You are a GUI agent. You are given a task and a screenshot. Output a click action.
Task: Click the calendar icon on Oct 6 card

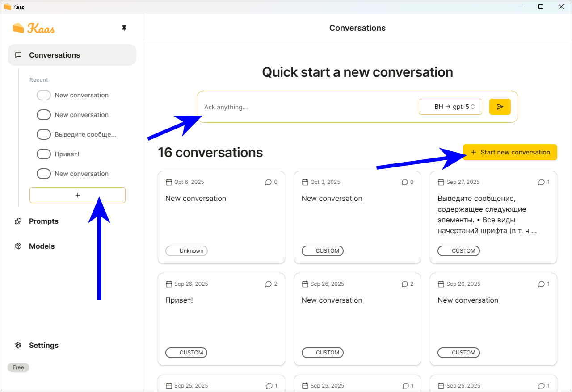coord(169,182)
